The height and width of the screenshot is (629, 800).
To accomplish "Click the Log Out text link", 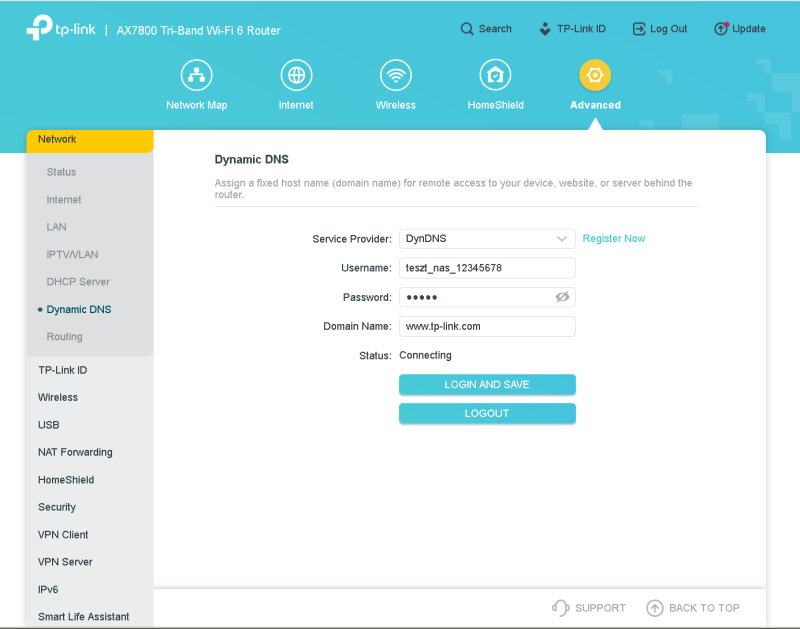I will pos(668,29).
